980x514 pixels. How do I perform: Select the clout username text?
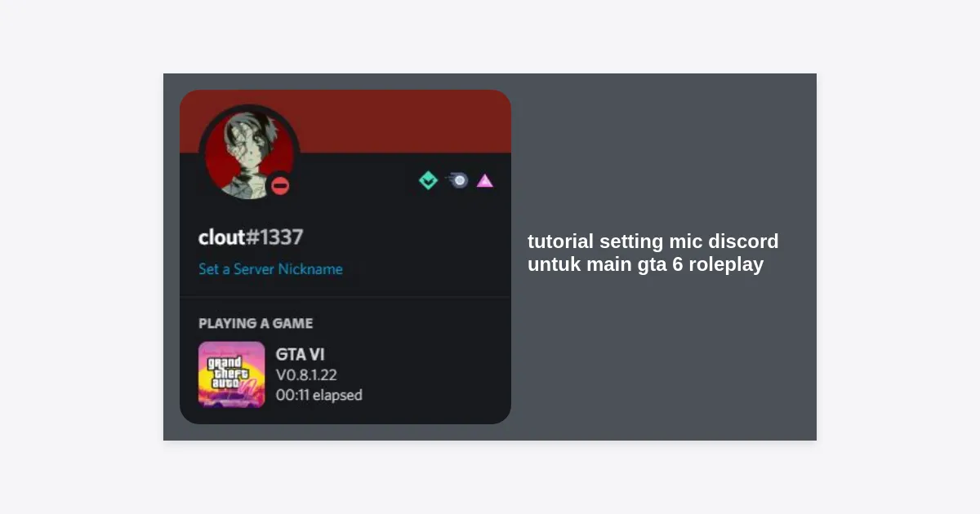pos(221,237)
